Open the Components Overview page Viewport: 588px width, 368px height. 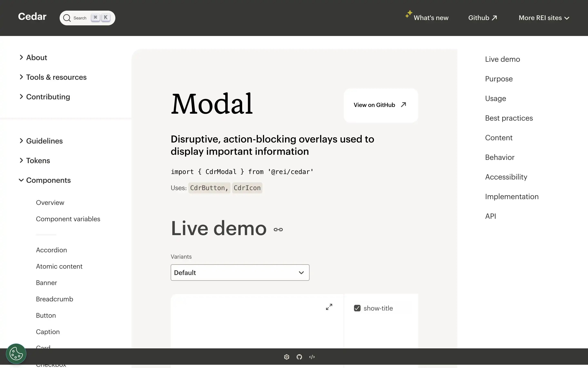[x=50, y=202]
